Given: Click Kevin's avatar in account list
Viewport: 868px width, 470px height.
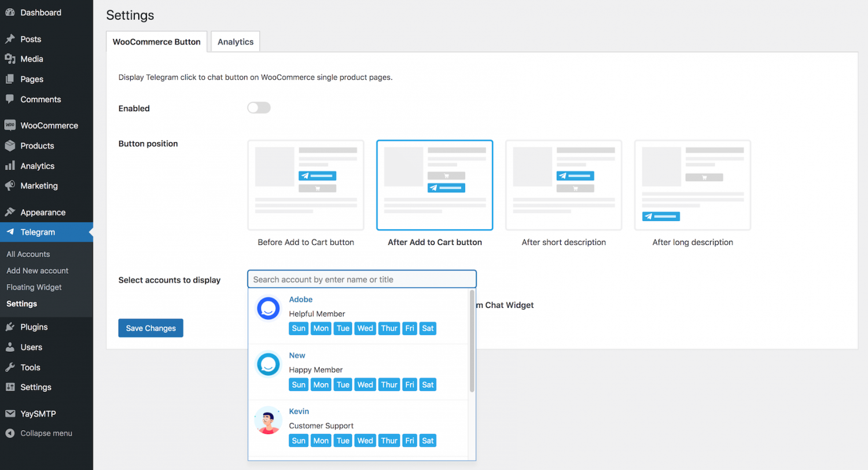Looking at the screenshot, I should pos(268,421).
